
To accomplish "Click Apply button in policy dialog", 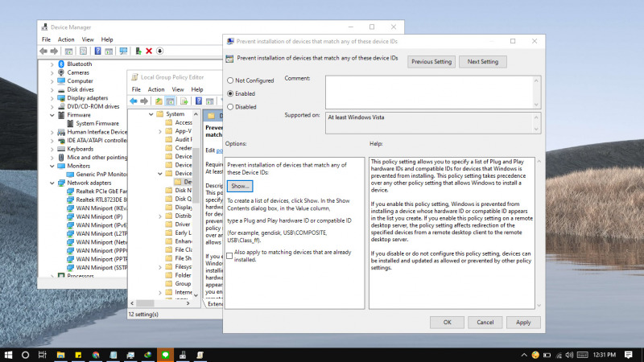I will point(523,323).
